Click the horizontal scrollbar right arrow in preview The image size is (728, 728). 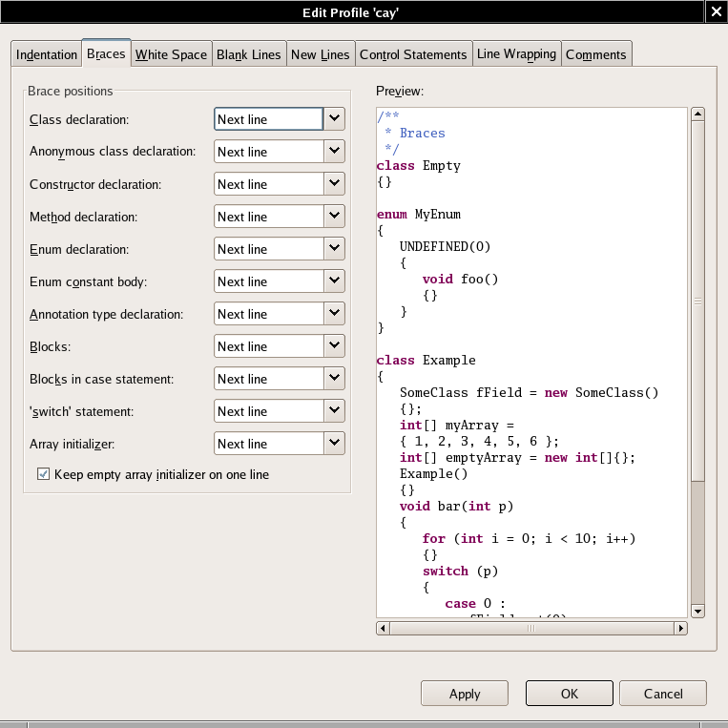click(x=680, y=628)
